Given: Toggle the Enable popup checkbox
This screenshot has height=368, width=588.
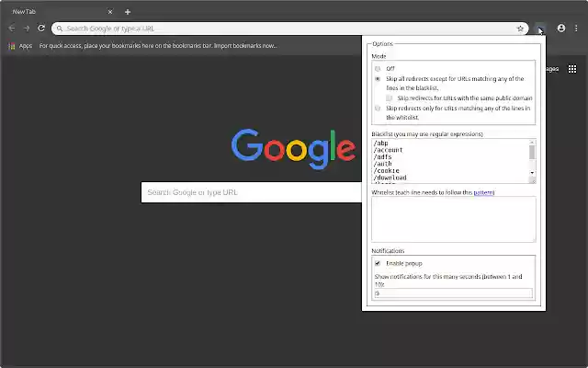Looking at the screenshot, I should (x=378, y=263).
